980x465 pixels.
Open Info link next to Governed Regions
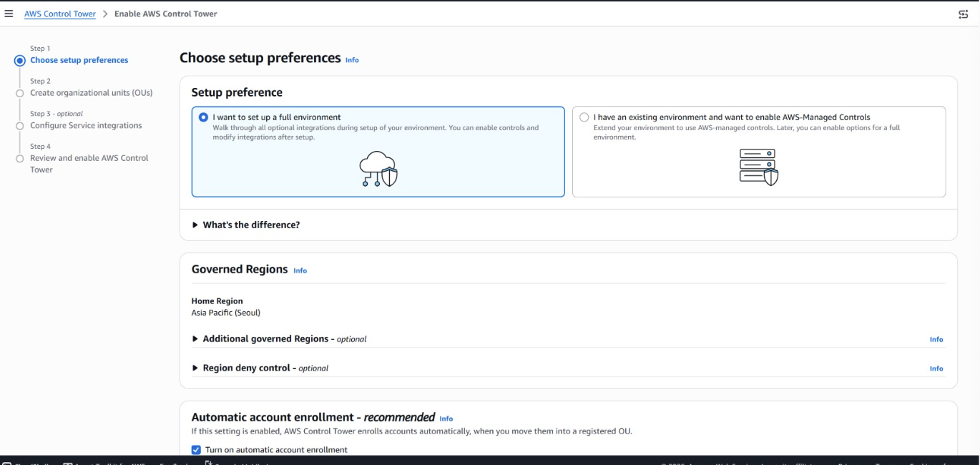coord(300,270)
